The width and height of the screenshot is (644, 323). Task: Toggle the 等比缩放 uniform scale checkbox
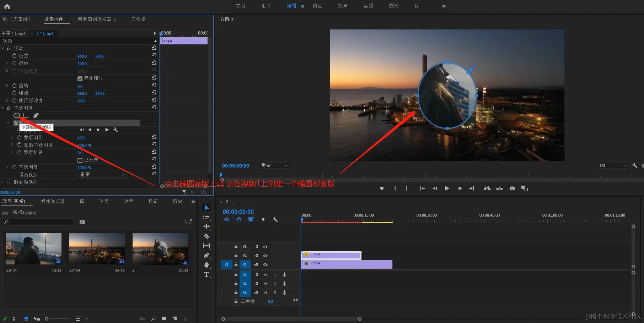[80, 78]
